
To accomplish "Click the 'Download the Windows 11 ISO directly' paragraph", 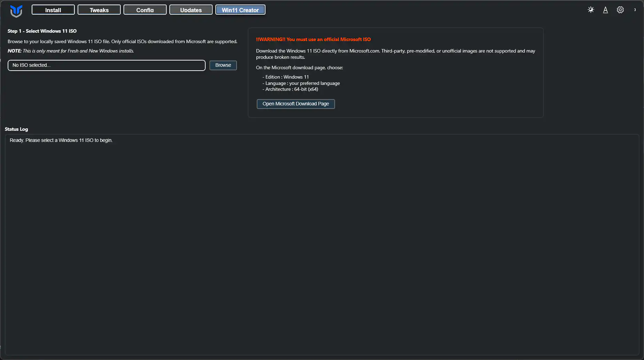I will pyautogui.click(x=396, y=54).
